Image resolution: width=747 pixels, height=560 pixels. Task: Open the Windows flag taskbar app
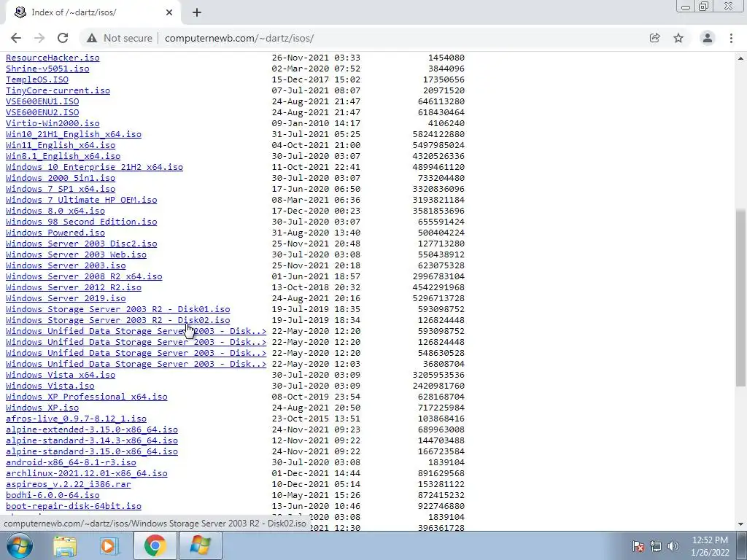[200, 545]
